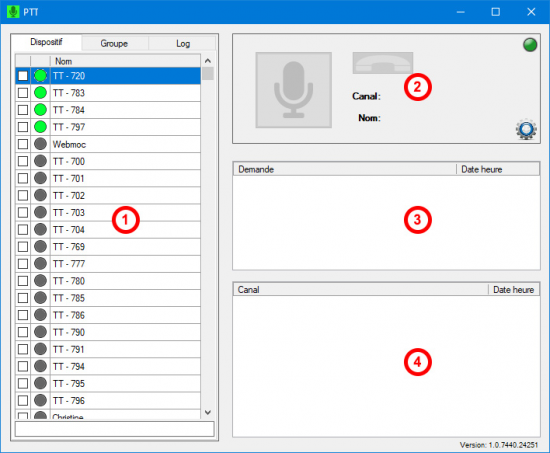Image resolution: width=550 pixels, height=453 pixels.
Task: Toggle the TT - 702 checkbox
Action: pos(23,195)
